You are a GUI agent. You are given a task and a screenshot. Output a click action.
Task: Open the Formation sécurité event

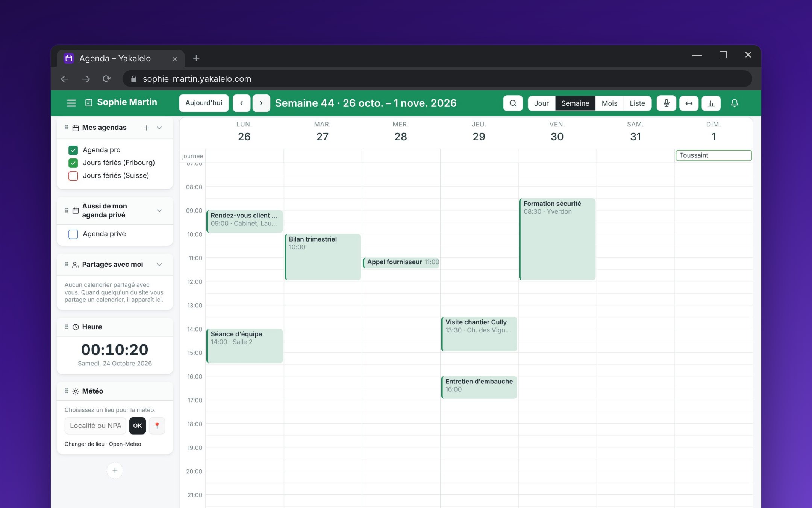pos(557,239)
